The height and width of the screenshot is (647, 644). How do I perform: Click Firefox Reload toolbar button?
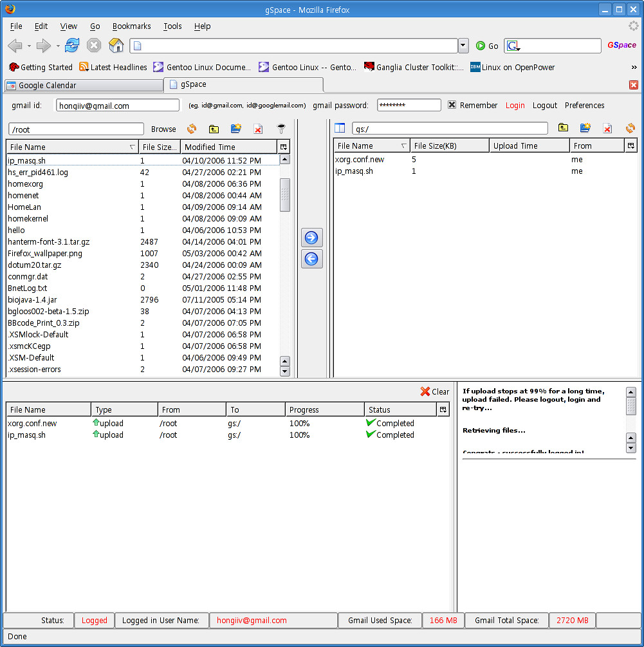click(x=72, y=46)
